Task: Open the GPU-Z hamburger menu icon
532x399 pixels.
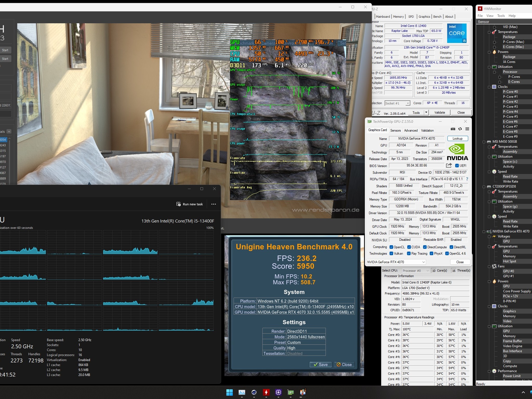Action: click(467, 129)
